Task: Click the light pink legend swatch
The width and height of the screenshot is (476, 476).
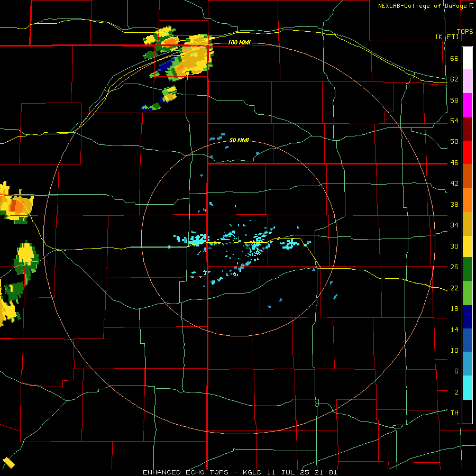Action: (x=467, y=81)
